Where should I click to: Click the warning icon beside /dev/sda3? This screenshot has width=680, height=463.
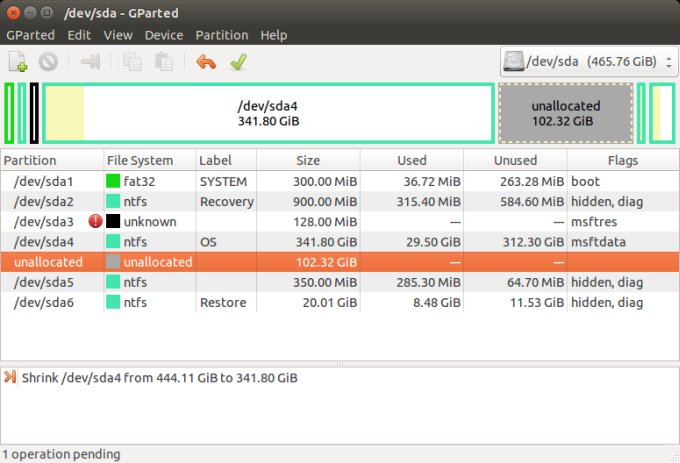pos(95,221)
